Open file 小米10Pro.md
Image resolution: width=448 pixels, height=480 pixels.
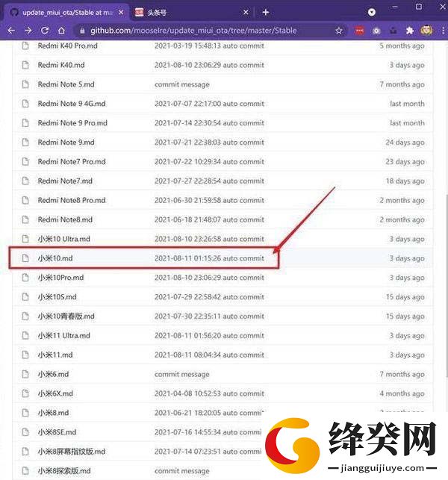click(x=60, y=278)
